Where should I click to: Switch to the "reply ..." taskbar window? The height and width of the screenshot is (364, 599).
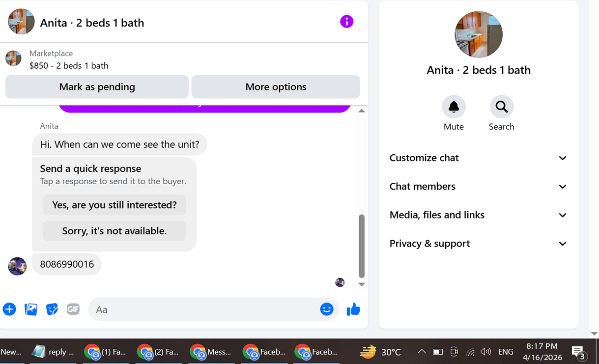(x=53, y=352)
